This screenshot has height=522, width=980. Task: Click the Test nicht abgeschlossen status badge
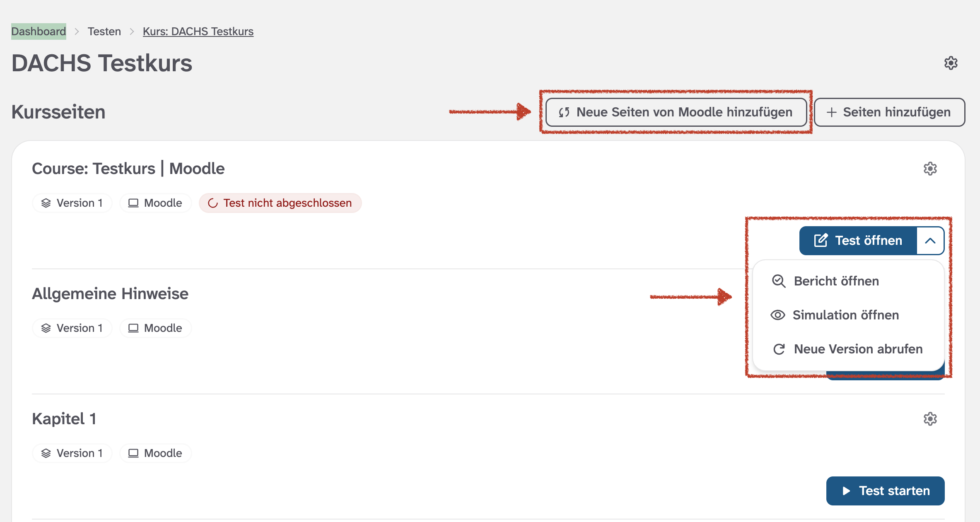point(280,203)
